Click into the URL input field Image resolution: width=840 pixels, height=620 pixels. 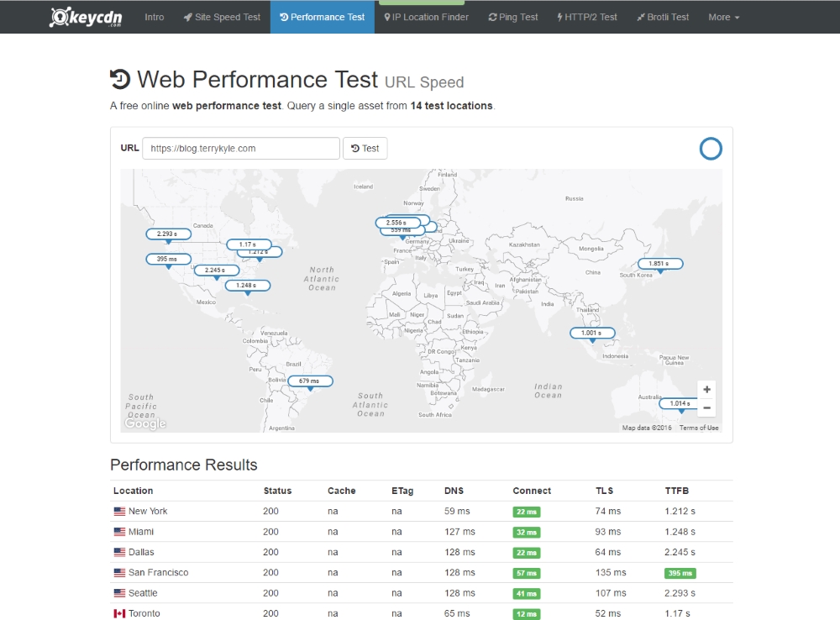[241, 149]
